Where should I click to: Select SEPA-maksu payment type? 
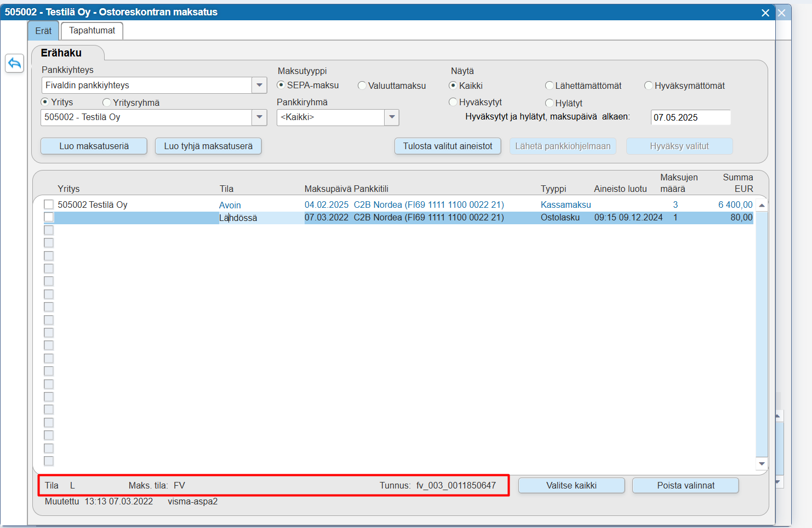click(x=281, y=85)
